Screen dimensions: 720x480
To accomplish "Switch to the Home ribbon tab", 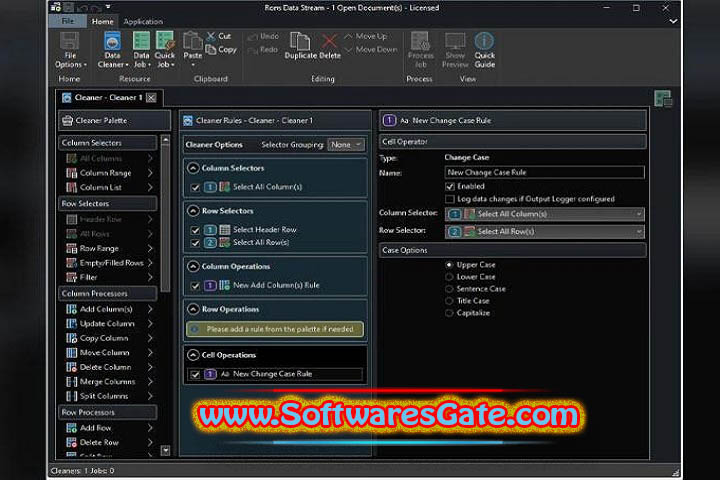I will click(102, 21).
